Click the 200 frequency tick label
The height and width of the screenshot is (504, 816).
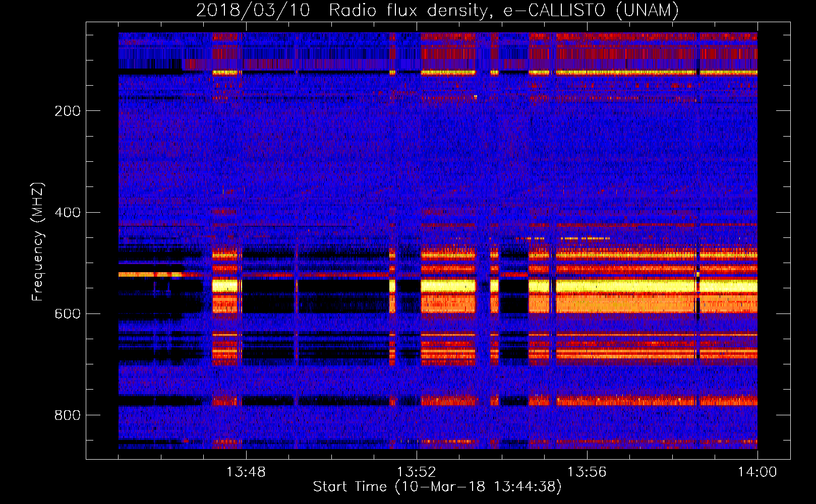coord(68,111)
